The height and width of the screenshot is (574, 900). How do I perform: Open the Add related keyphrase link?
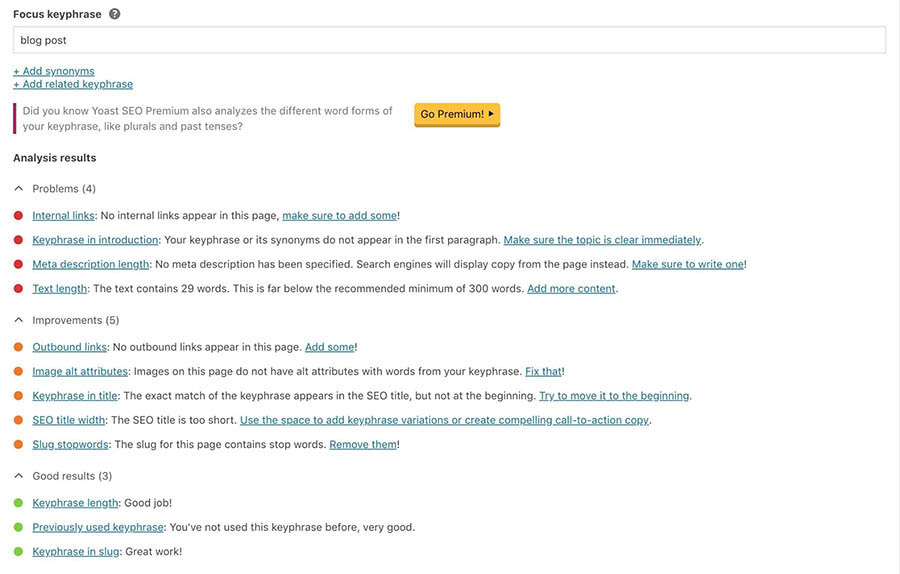73,84
